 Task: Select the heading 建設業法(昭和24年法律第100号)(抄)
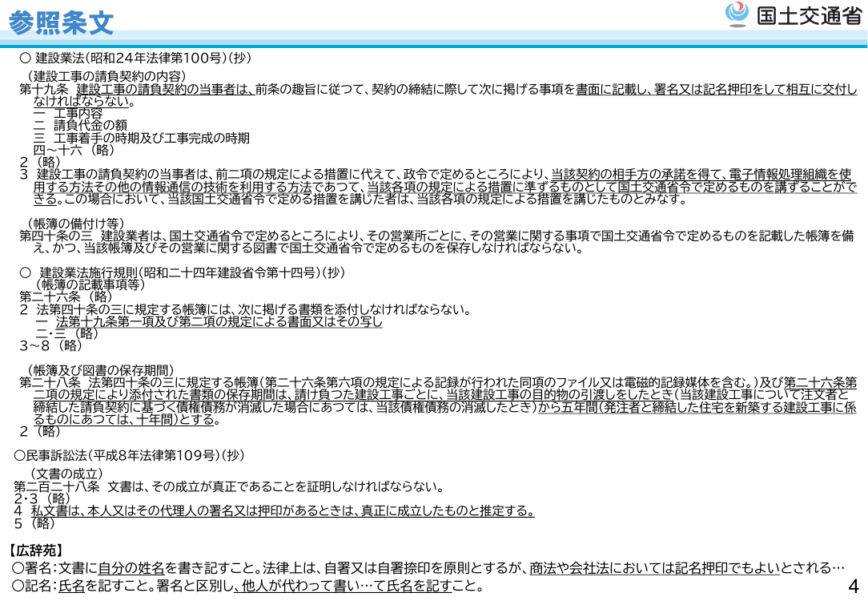coord(143,58)
